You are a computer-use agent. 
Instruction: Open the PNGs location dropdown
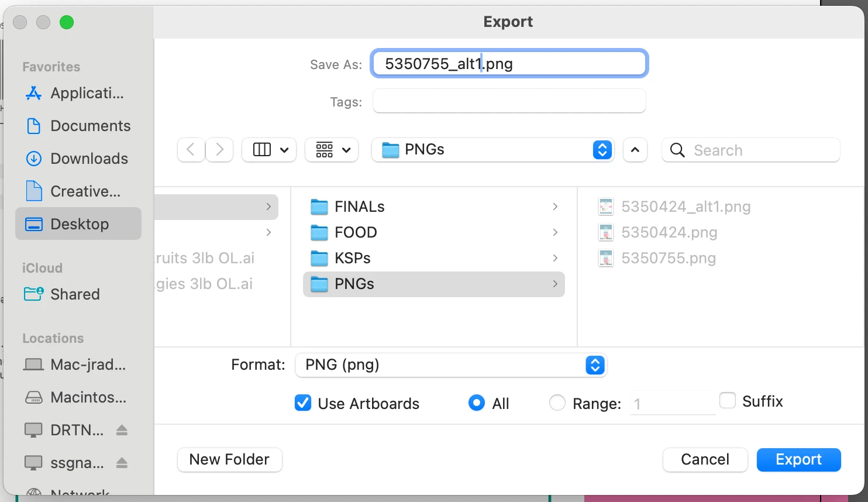pyautogui.click(x=492, y=150)
